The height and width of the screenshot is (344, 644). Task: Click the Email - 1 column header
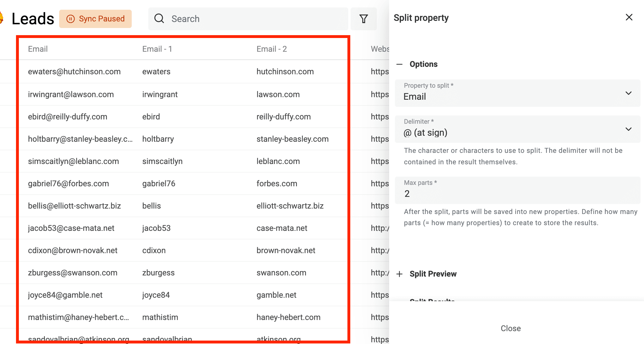point(157,49)
